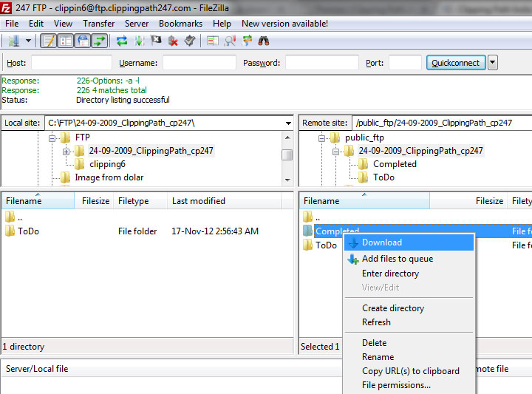Click the local tree scrollbar thumb
Viewport: 532px width, 394px height.
[287, 154]
